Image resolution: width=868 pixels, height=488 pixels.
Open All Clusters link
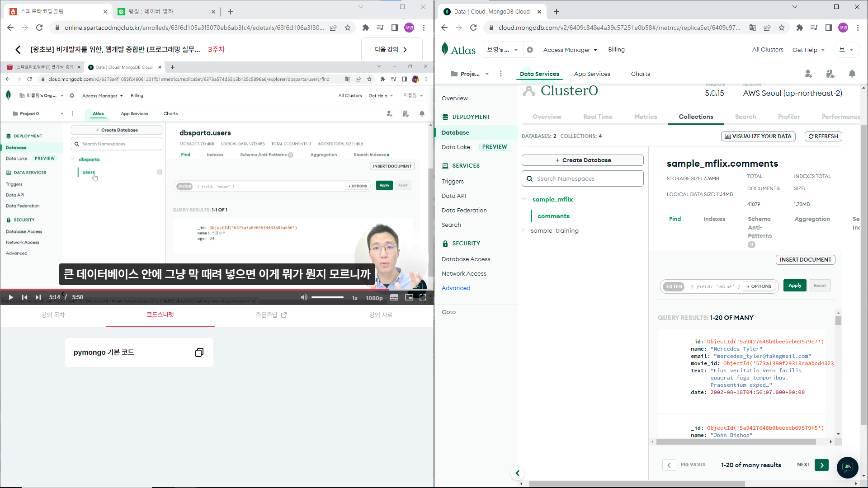pos(768,49)
